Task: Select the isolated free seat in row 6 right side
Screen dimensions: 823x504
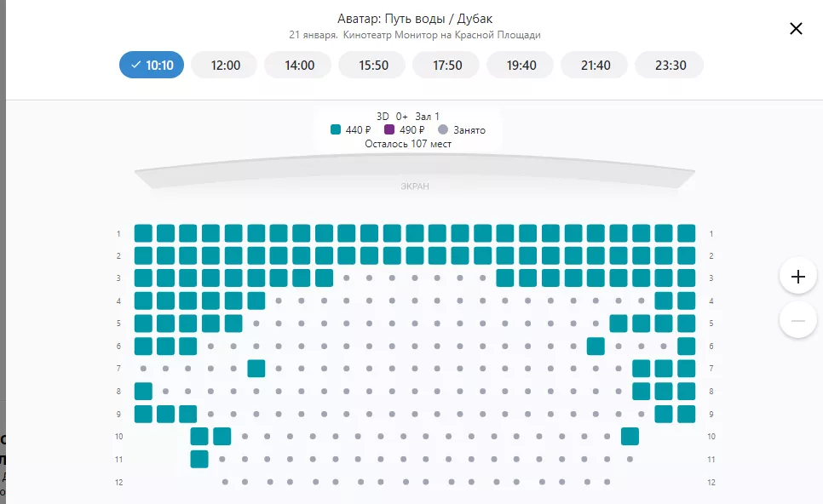Action: (596, 346)
